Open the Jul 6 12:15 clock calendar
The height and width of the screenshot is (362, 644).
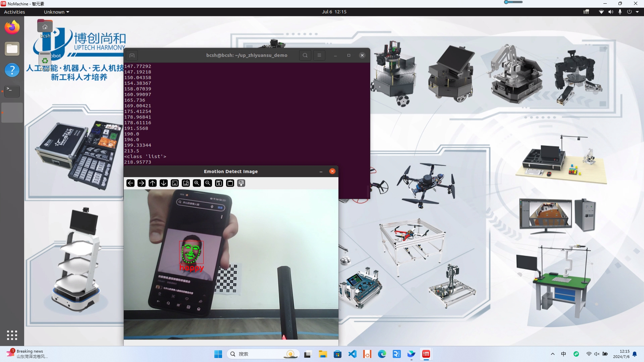click(334, 12)
